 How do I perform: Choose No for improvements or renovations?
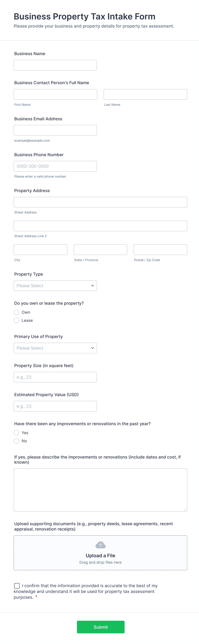pyautogui.click(x=16, y=441)
